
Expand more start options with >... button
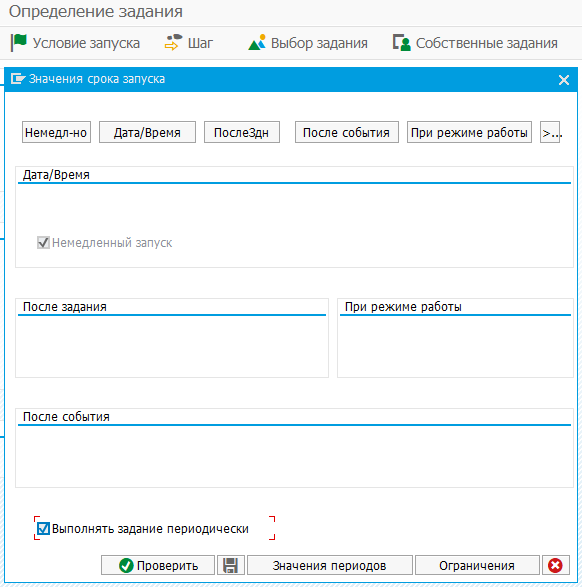point(550,132)
